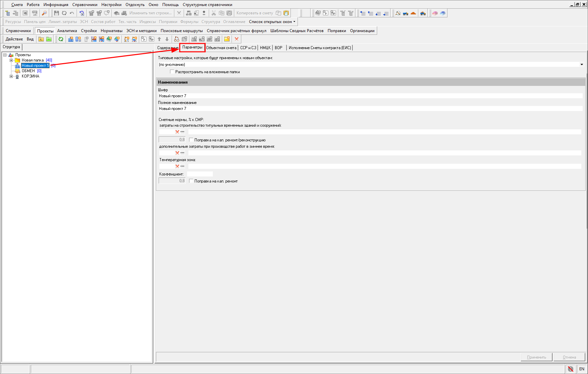The height and width of the screenshot is (374, 588).
Task: Click the green refresh arrows icon
Action: 61,39
